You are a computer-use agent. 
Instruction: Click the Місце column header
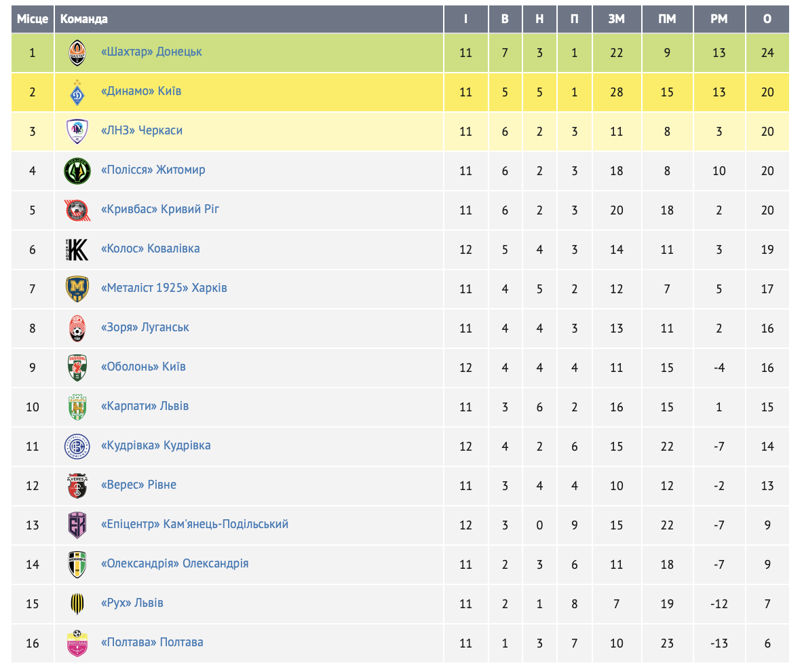[x=33, y=19]
